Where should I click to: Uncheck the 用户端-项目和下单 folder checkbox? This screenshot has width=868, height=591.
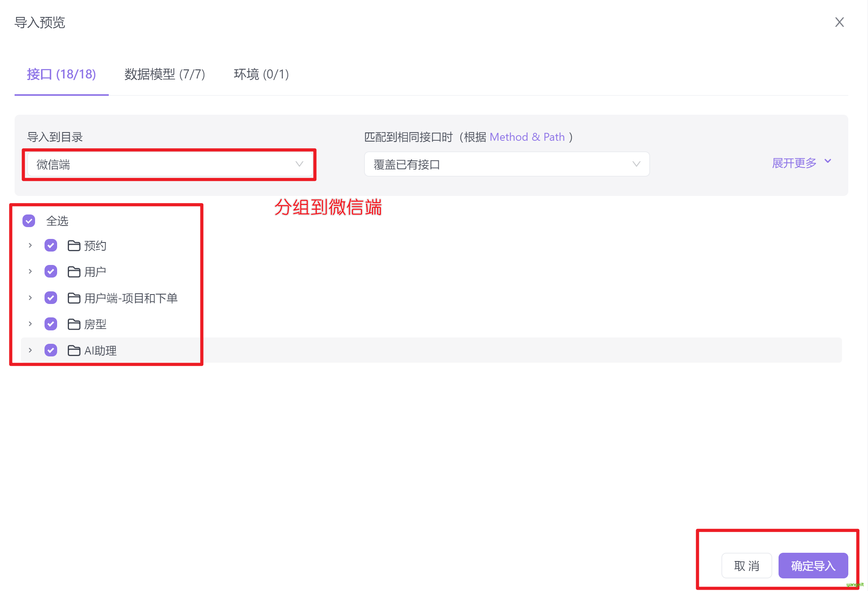51,298
